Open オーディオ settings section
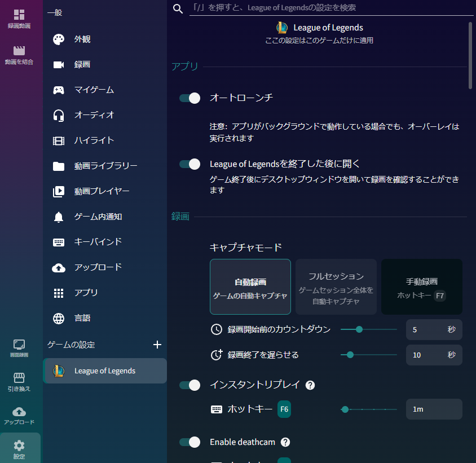The image size is (476, 463). [x=105, y=116]
